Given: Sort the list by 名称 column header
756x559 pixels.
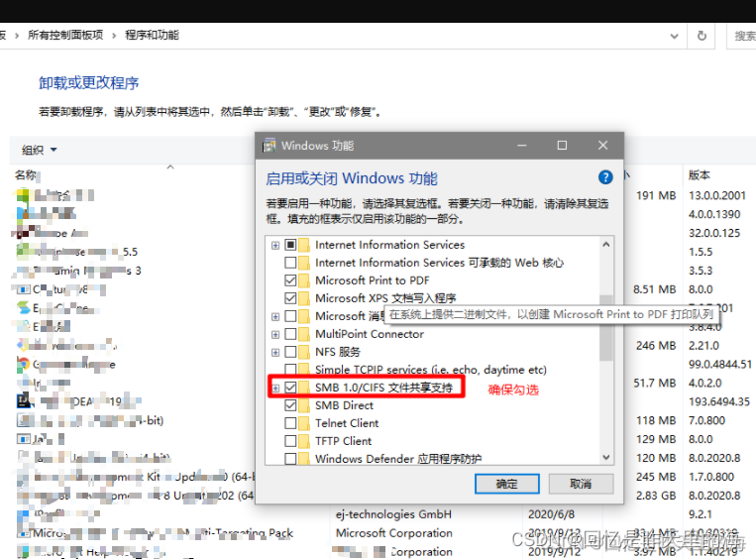Looking at the screenshot, I should pyautogui.click(x=26, y=174).
